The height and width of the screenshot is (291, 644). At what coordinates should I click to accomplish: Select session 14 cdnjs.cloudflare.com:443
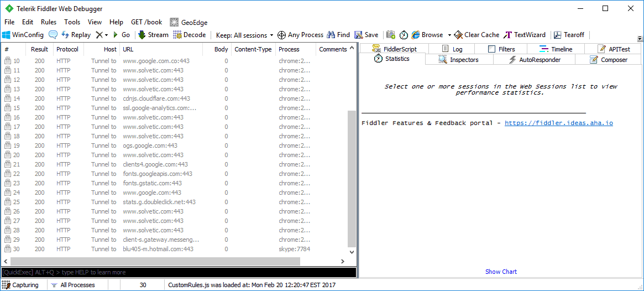175,98
